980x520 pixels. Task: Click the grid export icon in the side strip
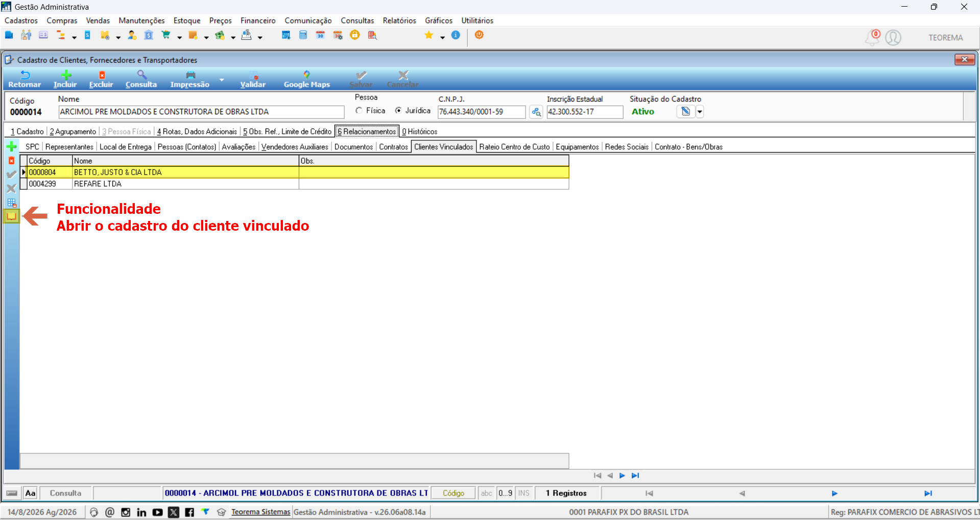coord(11,203)
